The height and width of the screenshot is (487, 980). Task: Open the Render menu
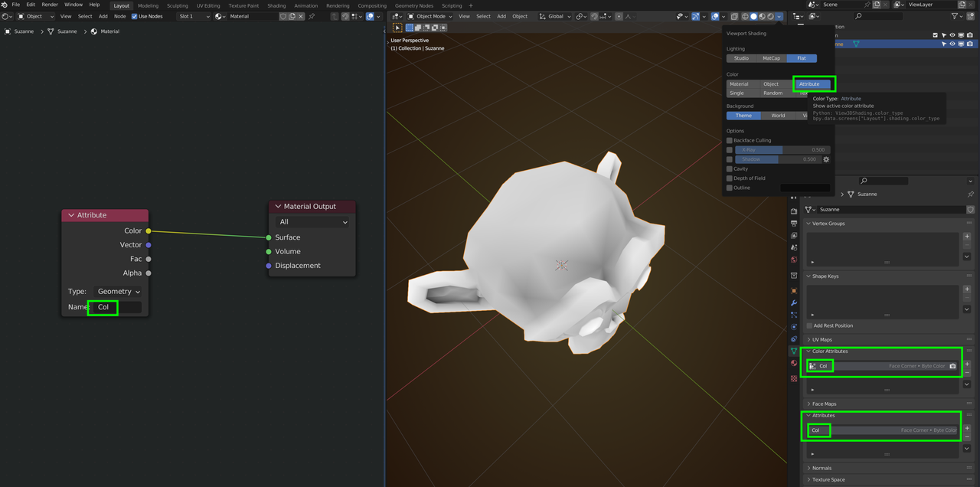point(50,5)
